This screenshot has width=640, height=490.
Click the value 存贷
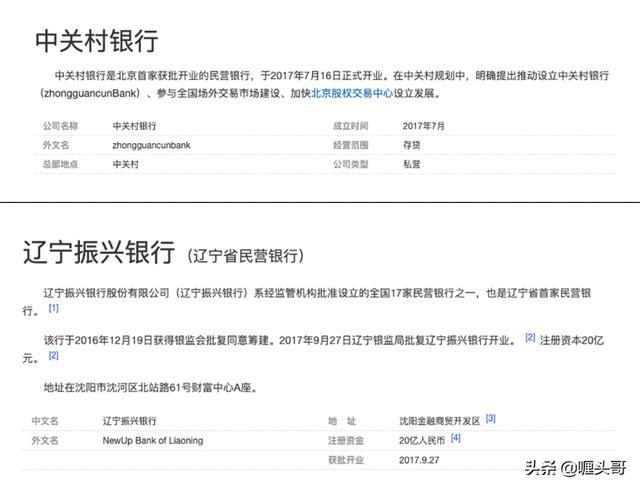[x=411, y=145]
